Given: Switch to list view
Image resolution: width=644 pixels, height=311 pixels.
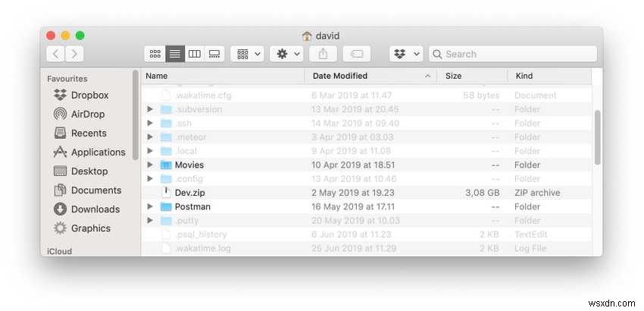Looking at the screenshot, I should (x=175, y=54).
